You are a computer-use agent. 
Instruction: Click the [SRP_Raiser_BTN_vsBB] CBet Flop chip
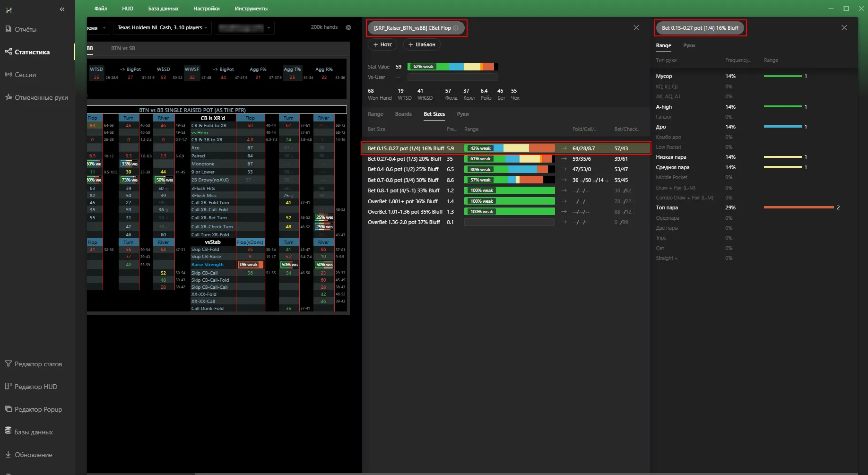point(416,28)
